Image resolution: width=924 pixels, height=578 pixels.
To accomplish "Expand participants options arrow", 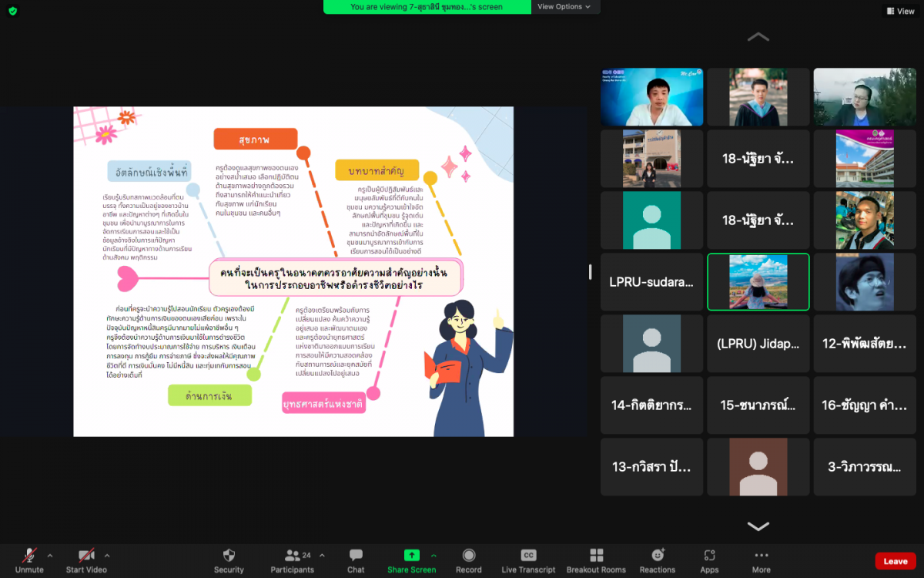I will coord(322,555).
